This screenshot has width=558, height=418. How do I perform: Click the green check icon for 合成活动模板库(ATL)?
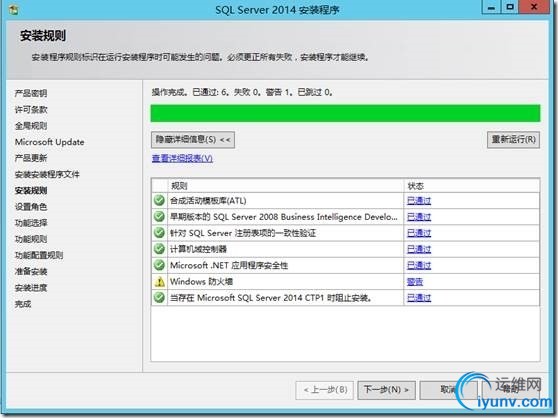pyautogui.click(x=159, y=200)
